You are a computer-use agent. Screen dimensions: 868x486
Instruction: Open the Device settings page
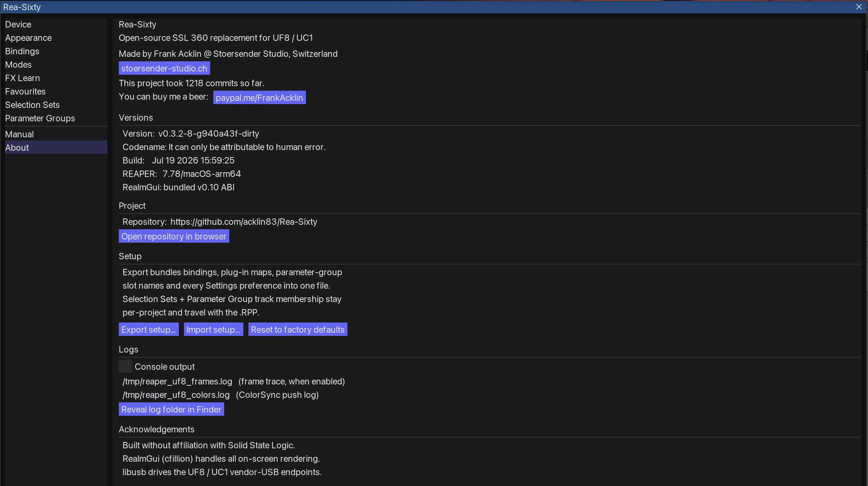pos(56,24)
